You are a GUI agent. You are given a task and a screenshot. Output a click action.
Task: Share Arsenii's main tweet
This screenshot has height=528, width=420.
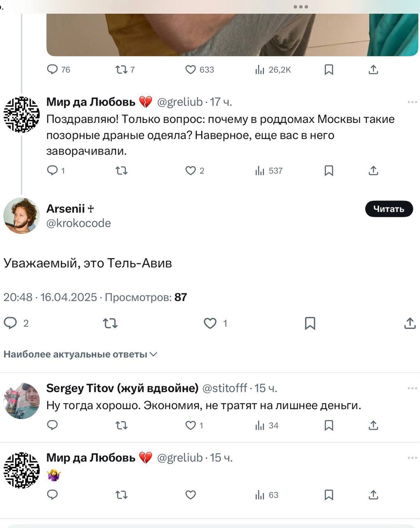410,323
